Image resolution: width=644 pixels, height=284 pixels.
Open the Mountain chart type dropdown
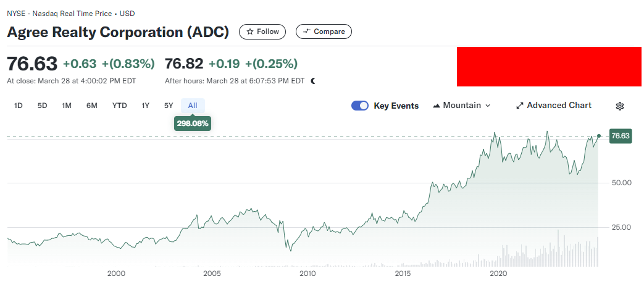[462, 106]
